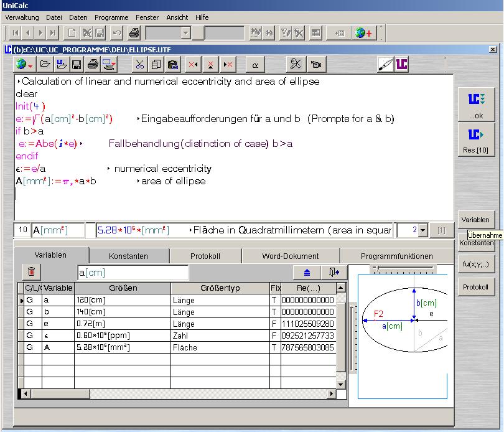Switch to the Word-Dokument tab
This screenshot has height=432, width=504.
pos(290,256)
